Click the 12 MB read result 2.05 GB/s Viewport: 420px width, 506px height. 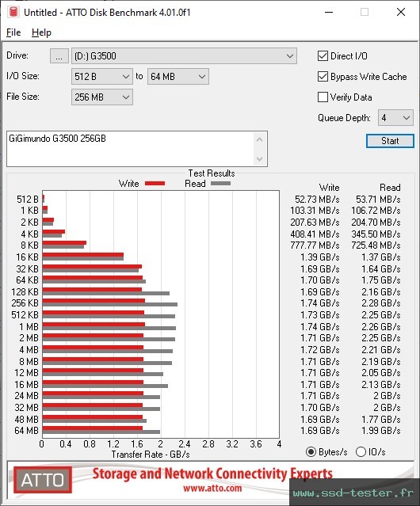click(381, 373)
